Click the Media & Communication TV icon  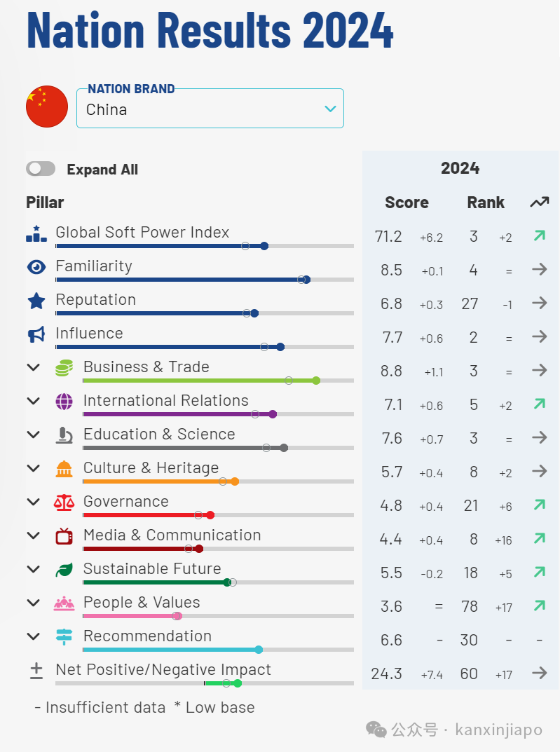64,536
